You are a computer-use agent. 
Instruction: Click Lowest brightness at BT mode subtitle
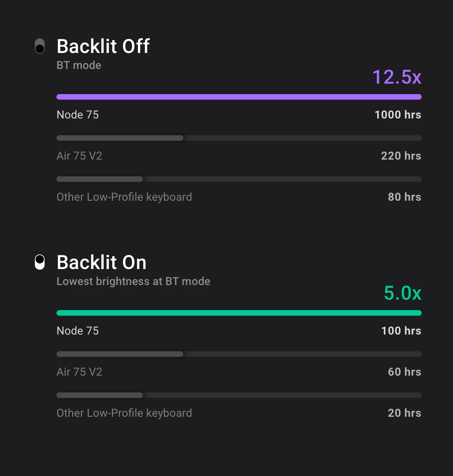133,281
